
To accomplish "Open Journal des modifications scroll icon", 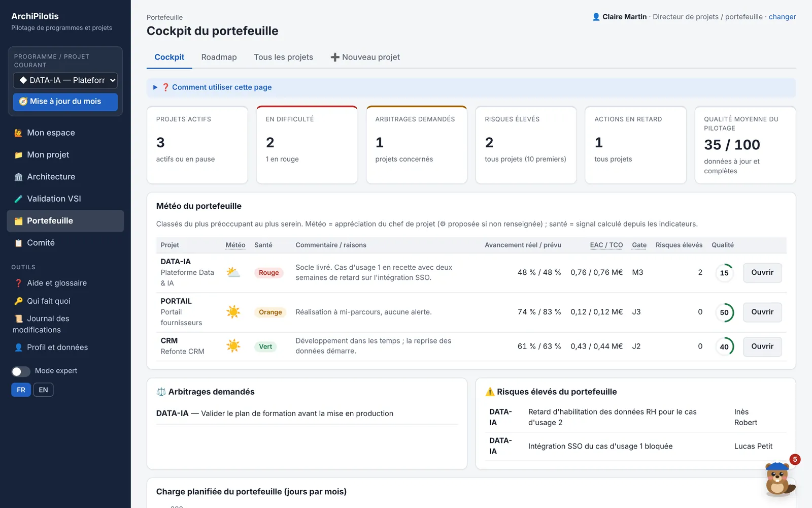I will pos(18,319).
